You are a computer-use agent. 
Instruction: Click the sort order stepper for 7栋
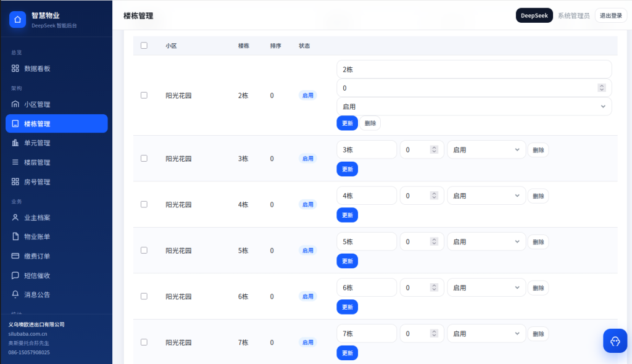point(434,333)
